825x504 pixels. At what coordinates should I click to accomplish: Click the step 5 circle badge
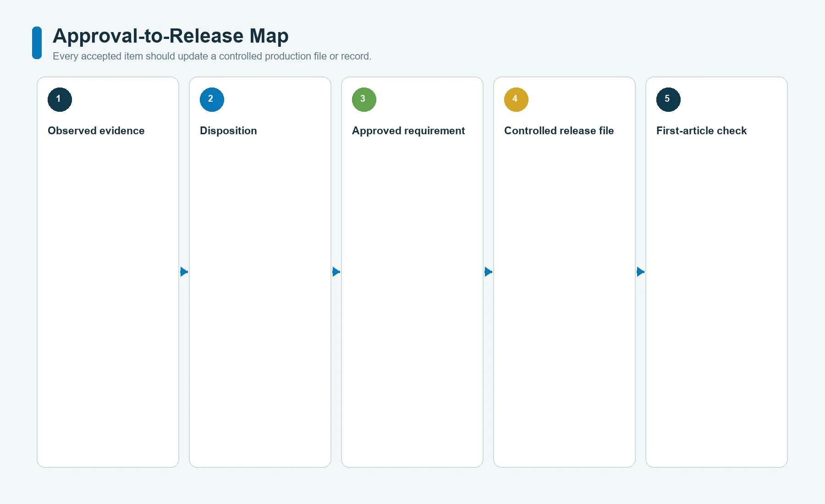[x=668, y=99]
